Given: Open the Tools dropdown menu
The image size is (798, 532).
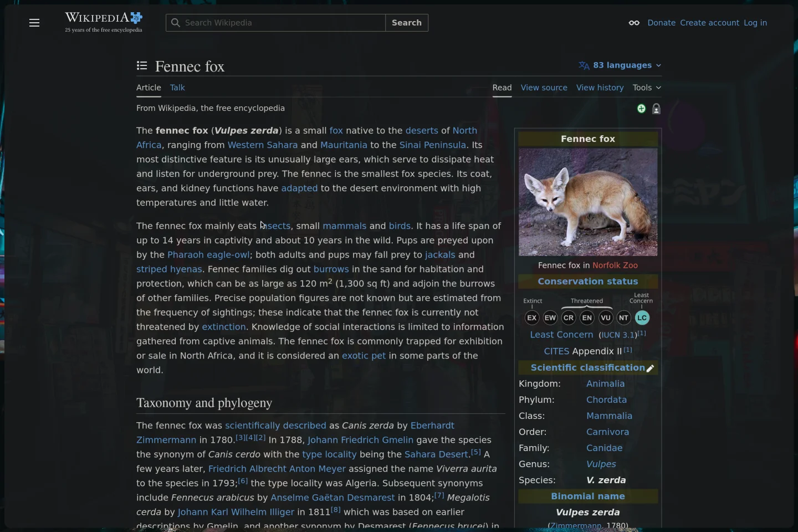Looking at the screenshot, I should point(647,88).
